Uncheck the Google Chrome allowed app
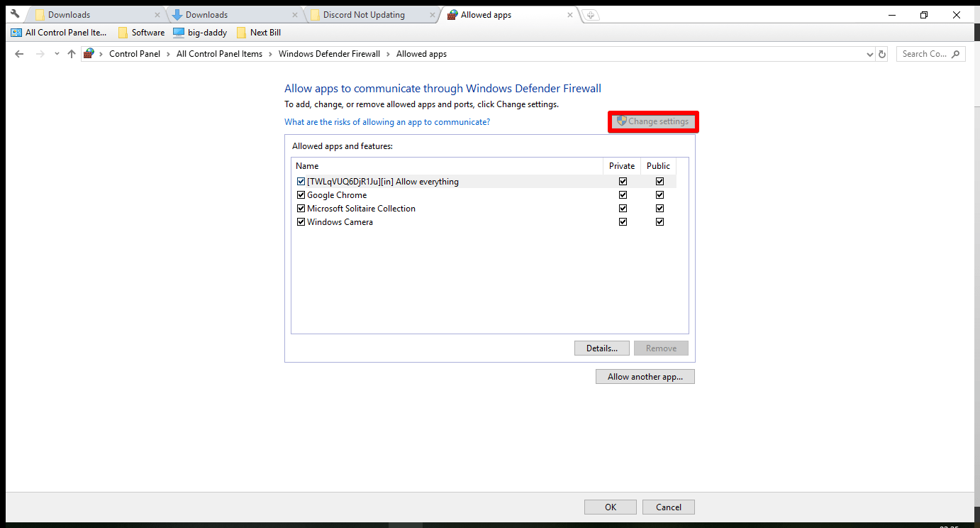This screenshot has height=528, width=980. click(x=301, y=194)
